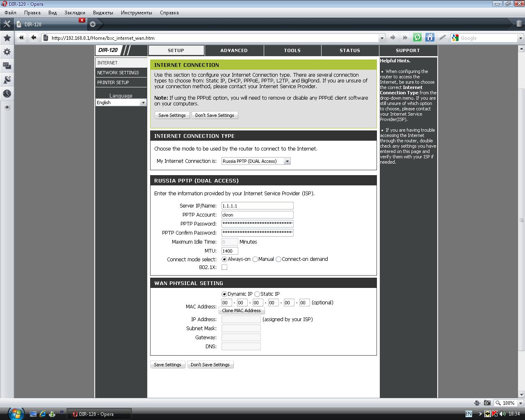The height and width of the screenshot is (420, 525).
Task: Click the Google search engine icon
Action: click(455, 38)
